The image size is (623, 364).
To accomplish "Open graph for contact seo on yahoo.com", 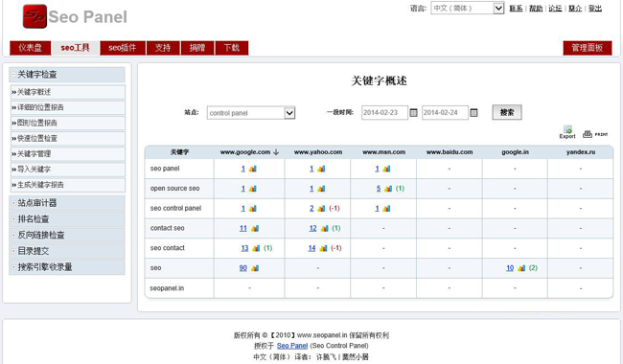I will pyautogui.click(x=325, y=228).
